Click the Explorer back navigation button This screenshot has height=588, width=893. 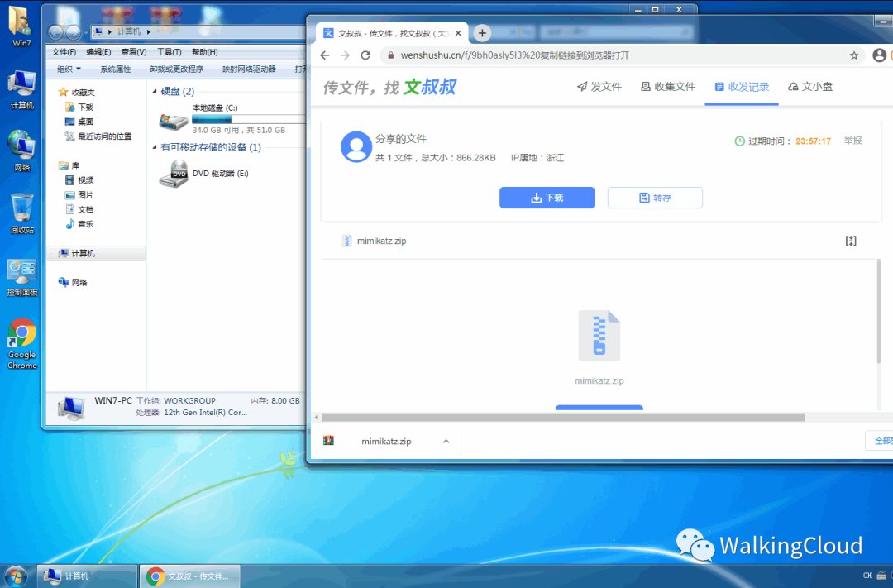click(56, 32)
